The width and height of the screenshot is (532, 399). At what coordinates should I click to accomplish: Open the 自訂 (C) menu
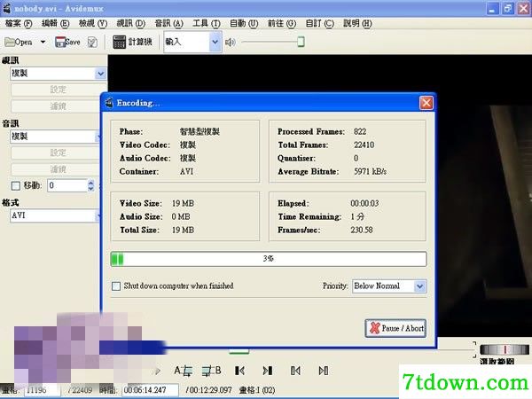click(319, 23)
